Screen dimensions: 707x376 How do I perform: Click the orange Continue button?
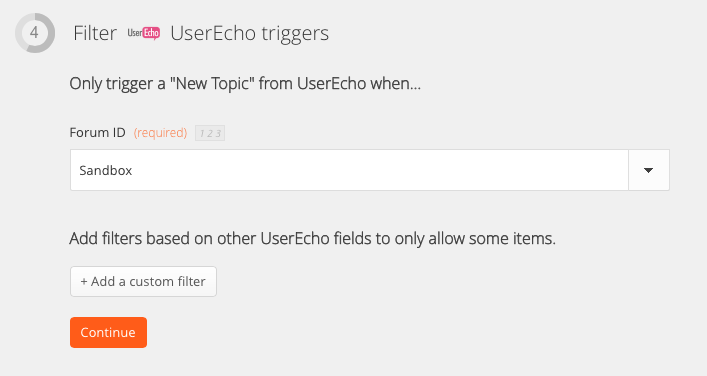tap(108, 332)
